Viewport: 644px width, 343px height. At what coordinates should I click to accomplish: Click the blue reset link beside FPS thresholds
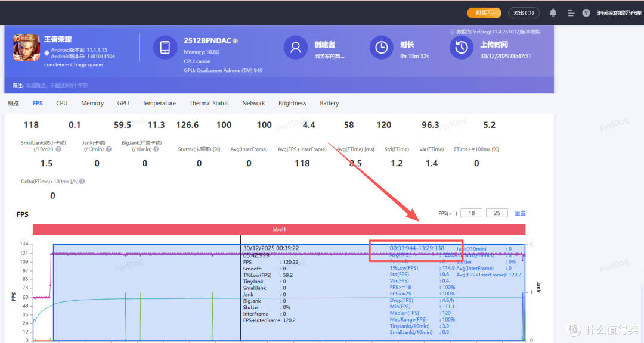pyautogui.click(x=520, y=213)
